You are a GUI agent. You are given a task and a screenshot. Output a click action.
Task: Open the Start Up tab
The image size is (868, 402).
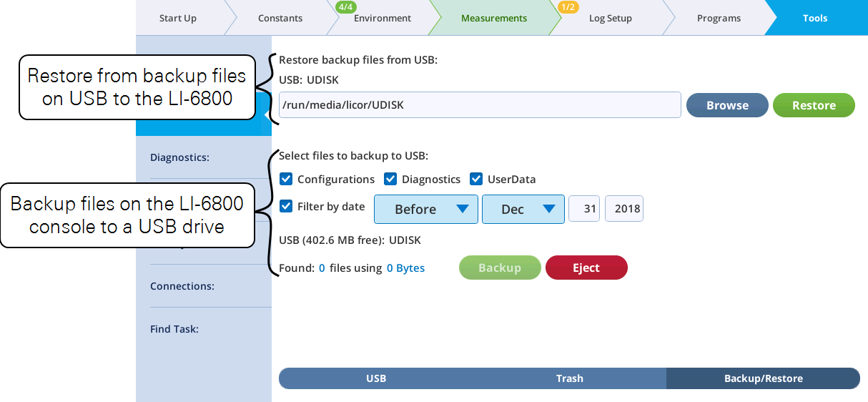pos(178,18)
